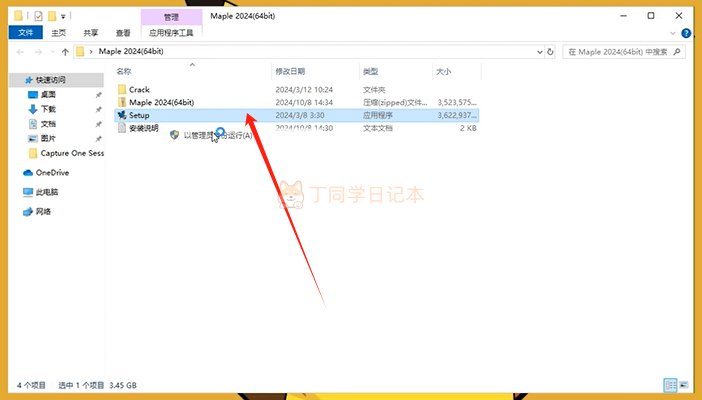Click the Setup date 2024/3/8 3:30

[x=300, y=115]
